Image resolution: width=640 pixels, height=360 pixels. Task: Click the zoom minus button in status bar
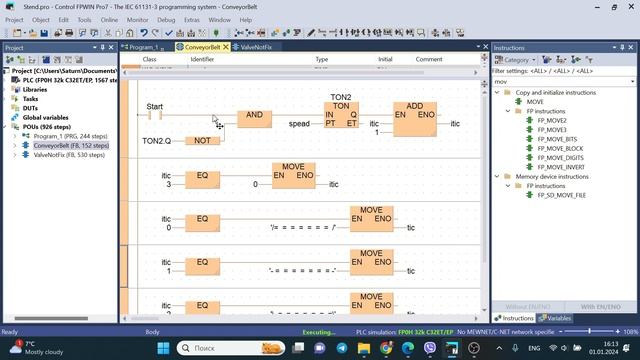point(560,331)
